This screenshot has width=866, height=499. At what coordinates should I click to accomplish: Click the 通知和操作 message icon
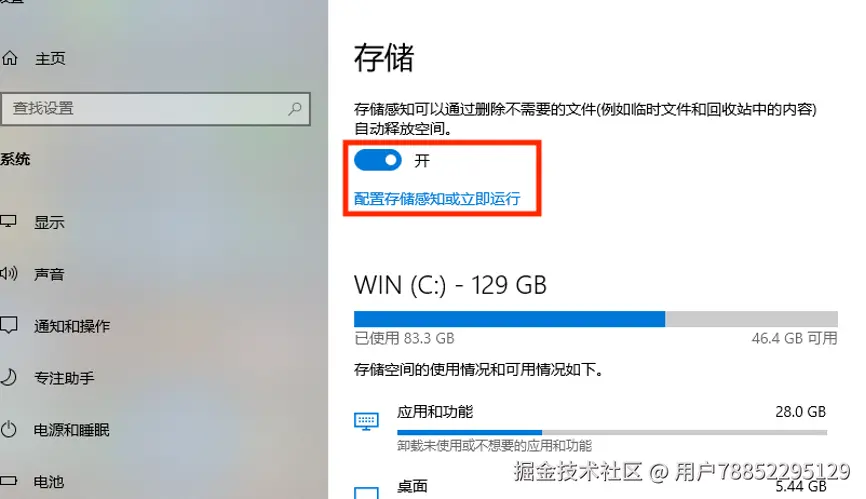8,325
